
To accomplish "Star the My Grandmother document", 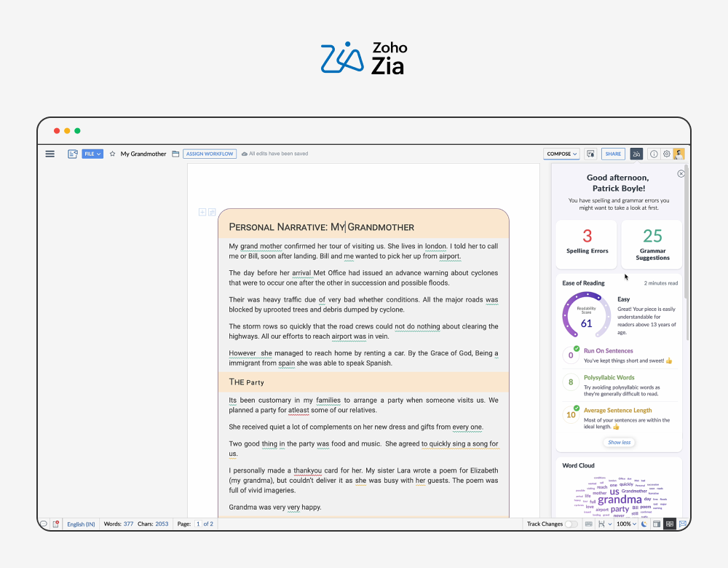I will [113, 154].
